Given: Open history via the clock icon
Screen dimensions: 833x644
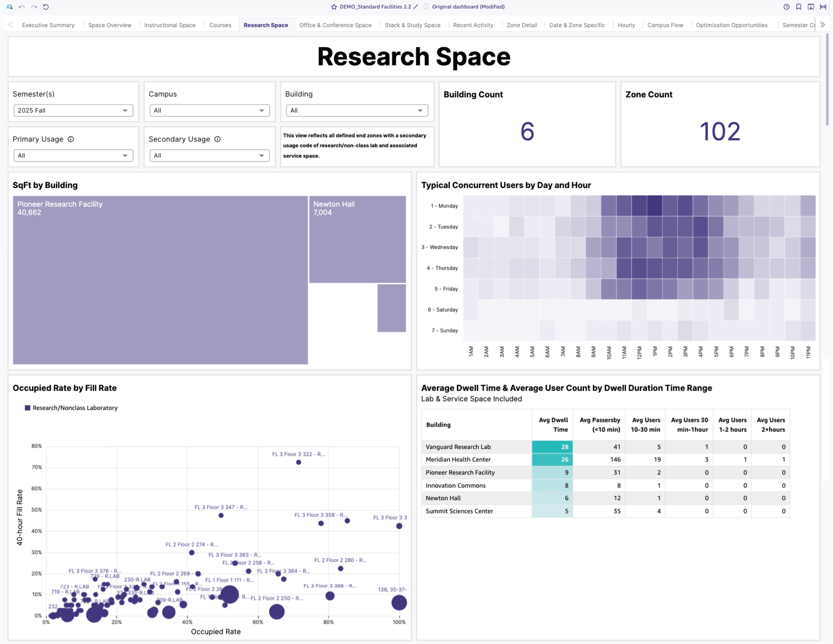Looking at the screenshot, I should (786, 7).
